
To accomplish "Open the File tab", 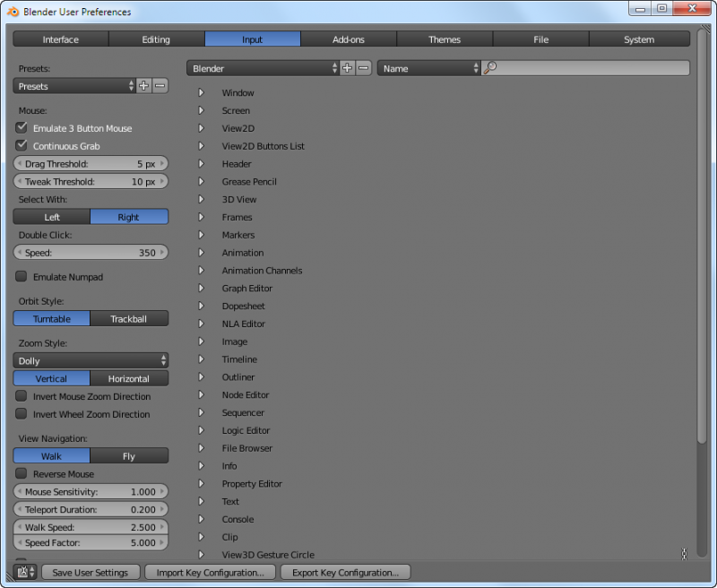I will [x=541, y=39].
